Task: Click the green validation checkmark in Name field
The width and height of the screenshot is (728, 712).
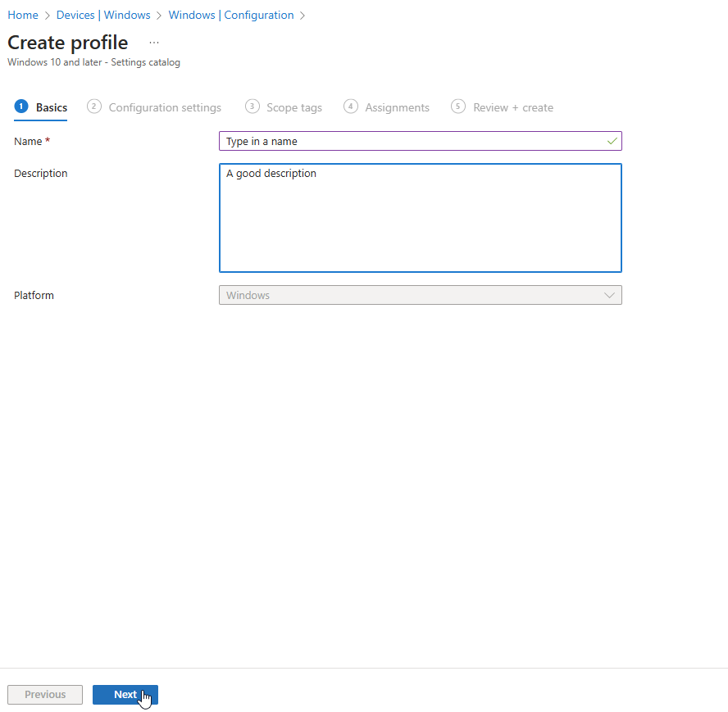Action: tap(612, 141)
